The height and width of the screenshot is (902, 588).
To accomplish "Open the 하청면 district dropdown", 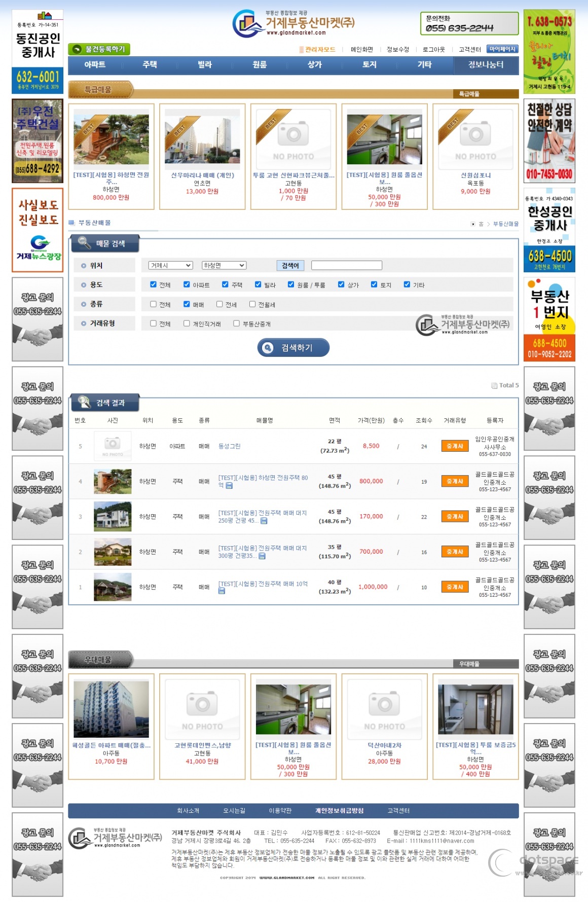I will tap(224, 265).
